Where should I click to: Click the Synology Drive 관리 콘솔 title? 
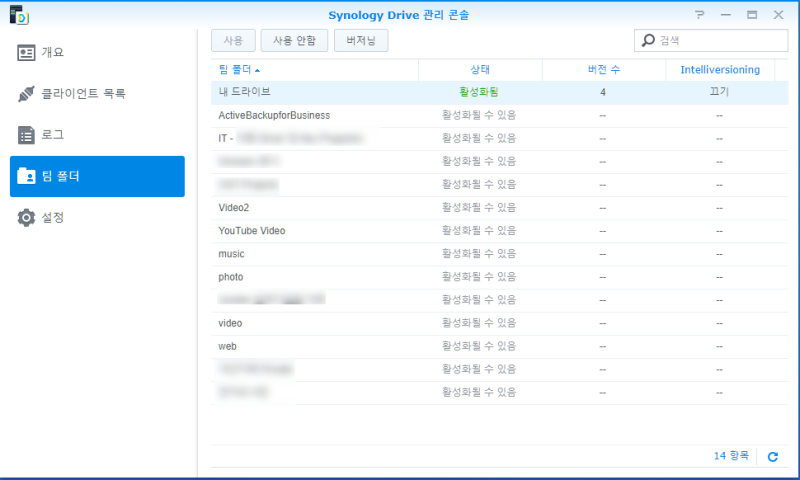point(398,15)
